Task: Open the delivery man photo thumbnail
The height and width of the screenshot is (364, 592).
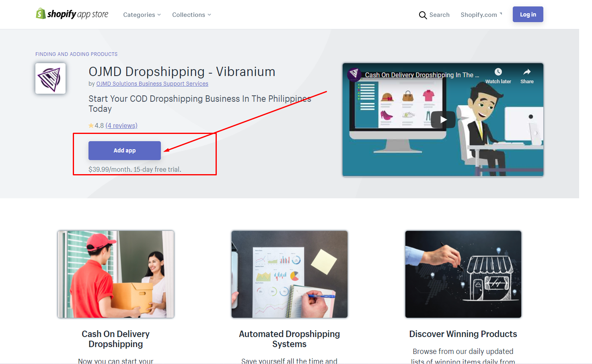Action: [x=116, y=274]
